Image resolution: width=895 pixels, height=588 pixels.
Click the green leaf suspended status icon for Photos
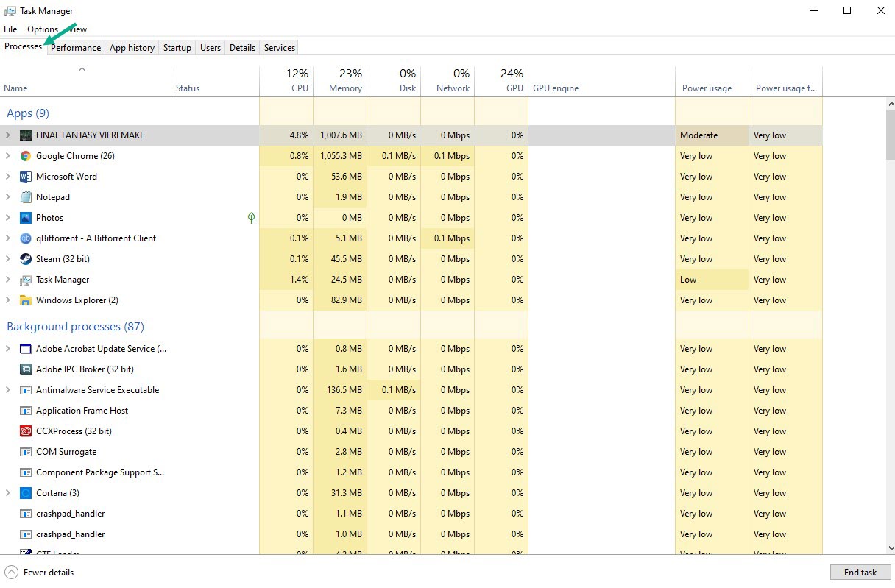251,218
